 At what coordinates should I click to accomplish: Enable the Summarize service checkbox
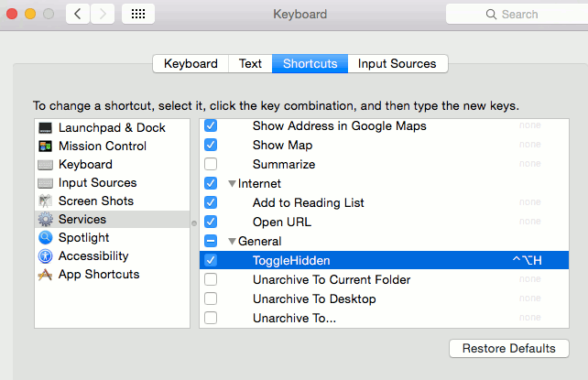coord(211,164)
